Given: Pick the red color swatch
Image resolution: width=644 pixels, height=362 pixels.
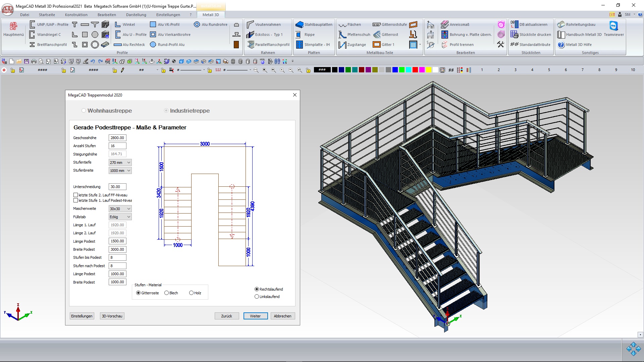Looking at the screenshot, I should tap(415, 70).
